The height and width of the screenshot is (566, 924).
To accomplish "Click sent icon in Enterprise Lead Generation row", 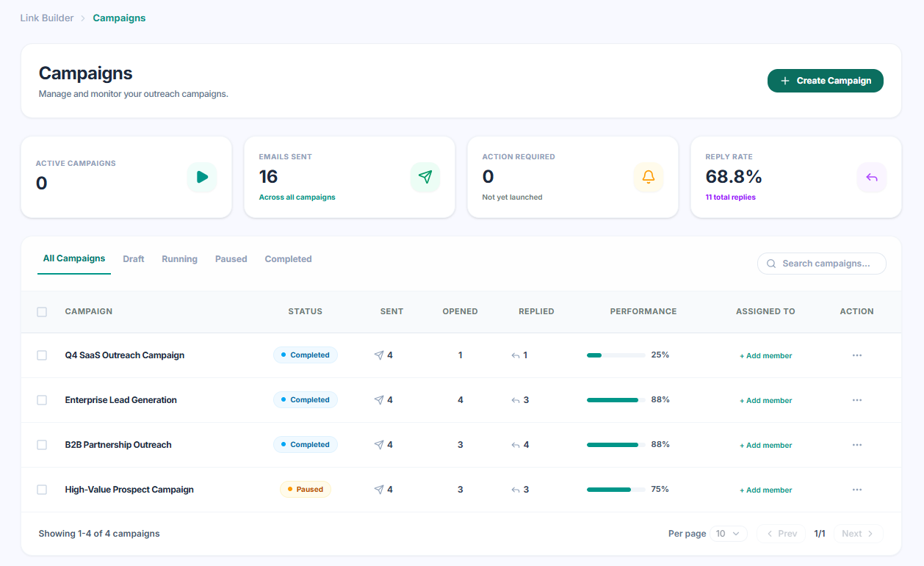I will click(379, 400).
